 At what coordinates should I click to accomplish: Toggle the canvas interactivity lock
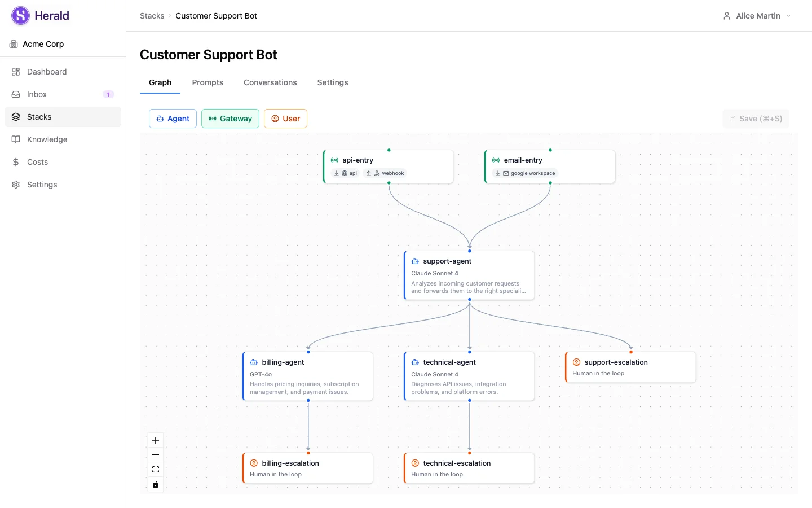coord(156,484)
